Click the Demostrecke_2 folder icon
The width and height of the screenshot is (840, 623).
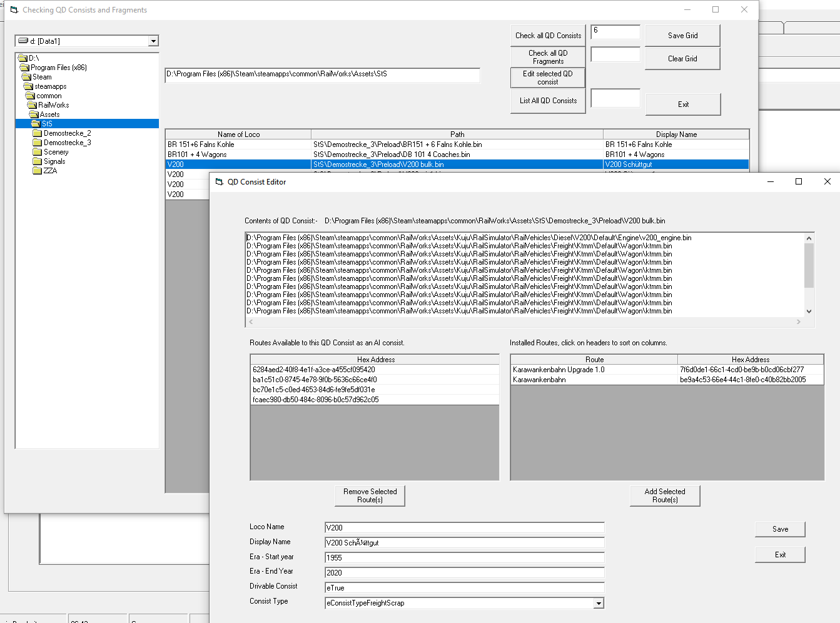pyautogui.click(x=37, y=133)
